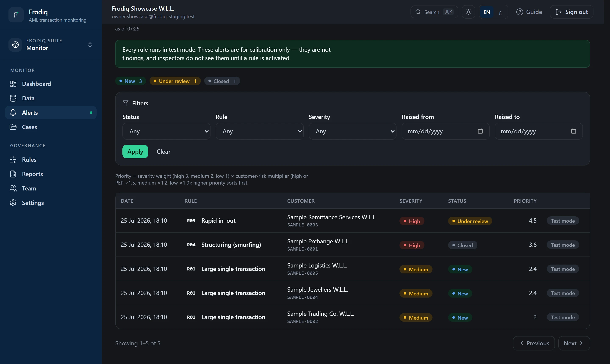610x364 pixels.
Task: Click the PRIORITY column header
Action: tap(525, 201)
